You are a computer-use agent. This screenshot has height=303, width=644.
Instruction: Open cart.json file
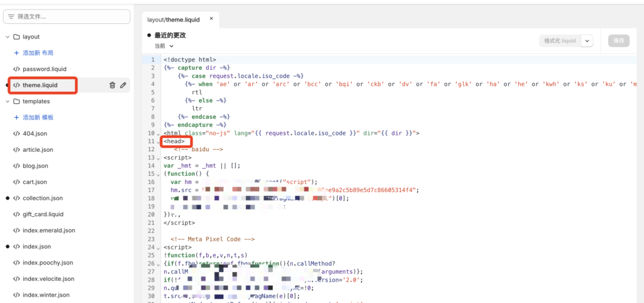35,181
